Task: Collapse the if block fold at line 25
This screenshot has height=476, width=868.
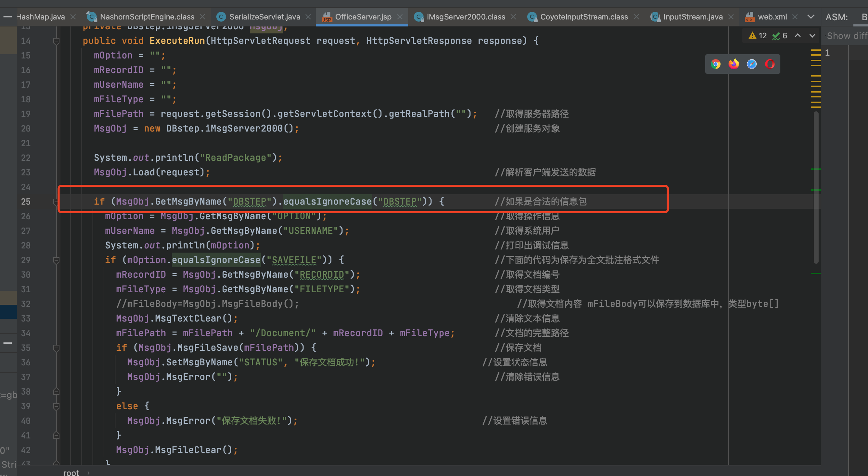Action: pyautogui.click(x=56, y=202)
